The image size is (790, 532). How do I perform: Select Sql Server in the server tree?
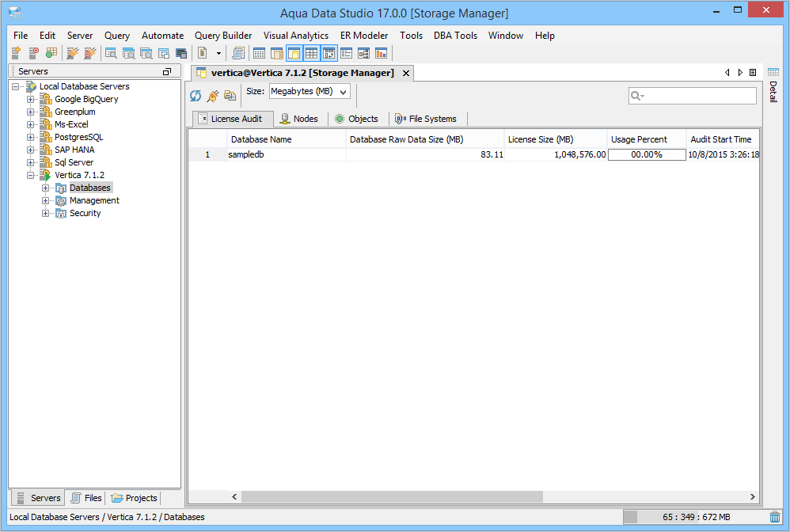(74, 162)
